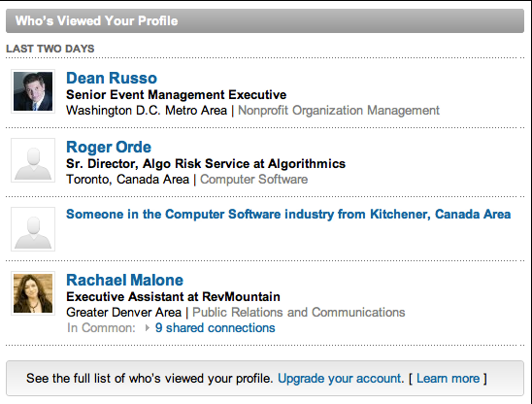Click Senior Event Management Executive headline

pyautogui.click(x=176, y=95)
